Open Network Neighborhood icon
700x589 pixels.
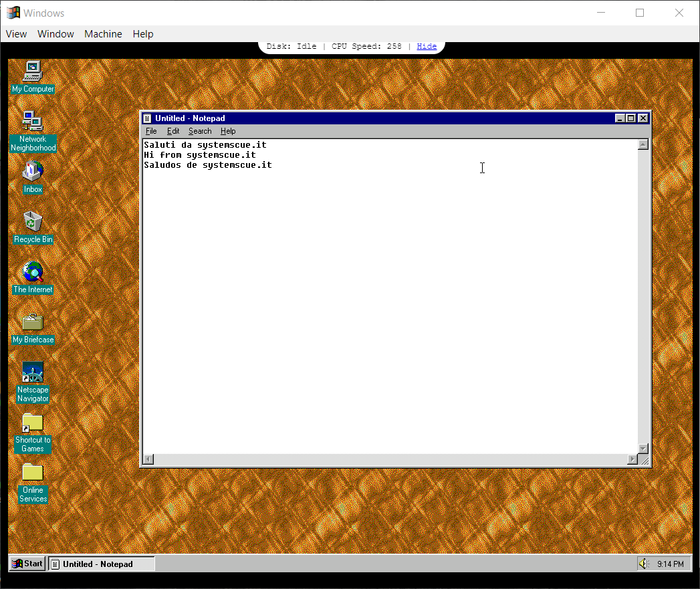[x=33, y=131]
